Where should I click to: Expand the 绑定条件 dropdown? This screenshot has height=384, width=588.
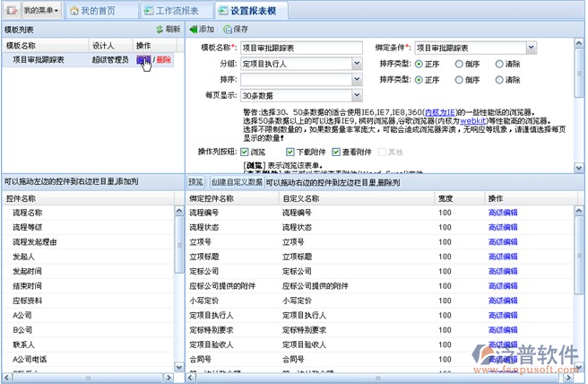(532, 48)
